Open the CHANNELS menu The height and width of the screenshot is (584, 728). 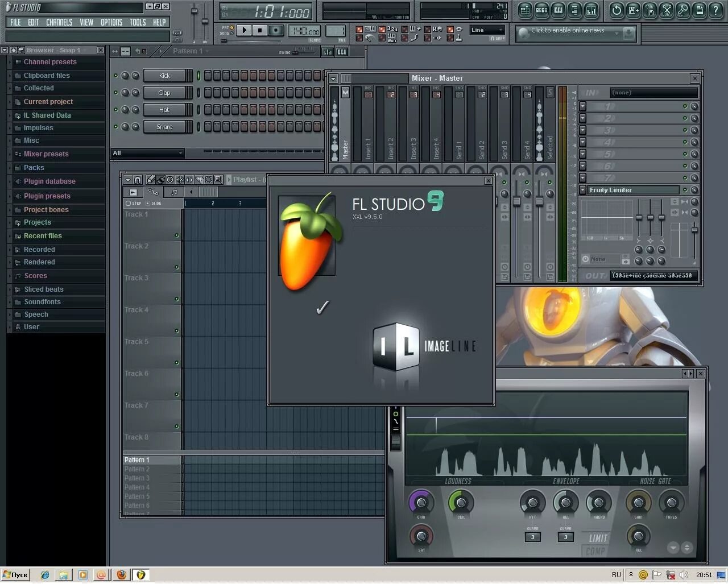pos(59,22)
